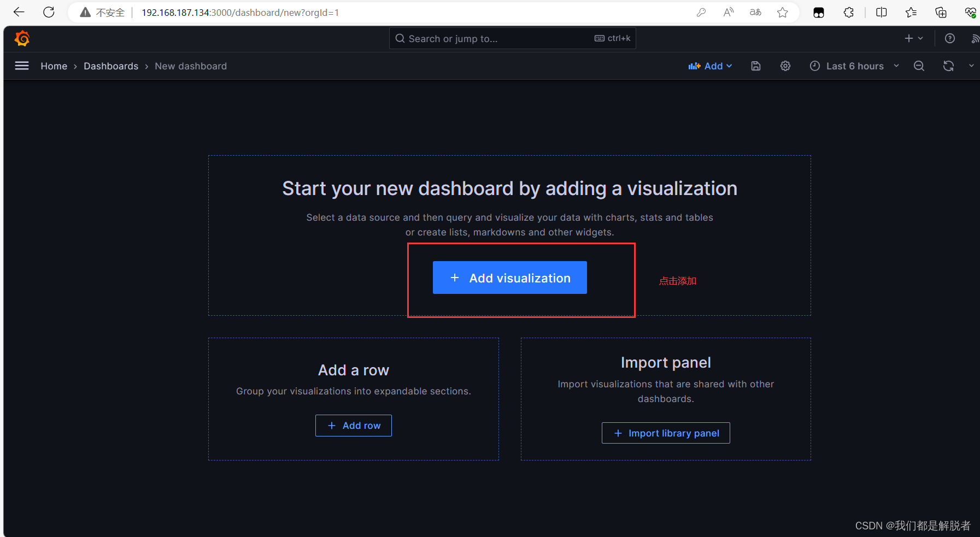Open dashboard settings with the gear icon
980x537 pixels.
(x=785, y=66)
